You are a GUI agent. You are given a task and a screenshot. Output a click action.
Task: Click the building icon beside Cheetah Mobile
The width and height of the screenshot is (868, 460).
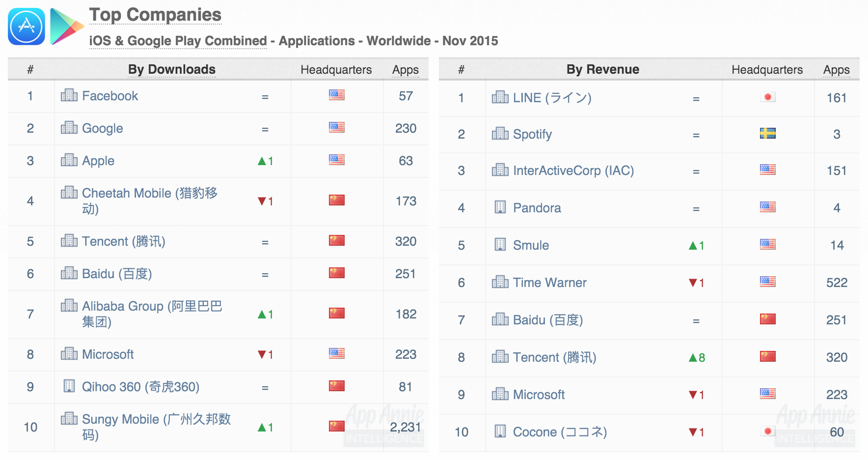tap(69, 192)
